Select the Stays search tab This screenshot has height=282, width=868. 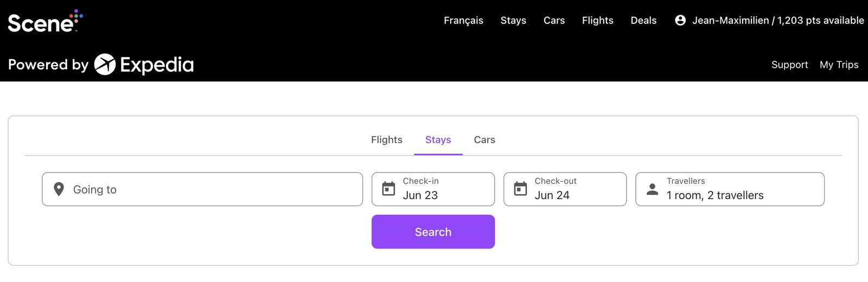click(438, 140)
